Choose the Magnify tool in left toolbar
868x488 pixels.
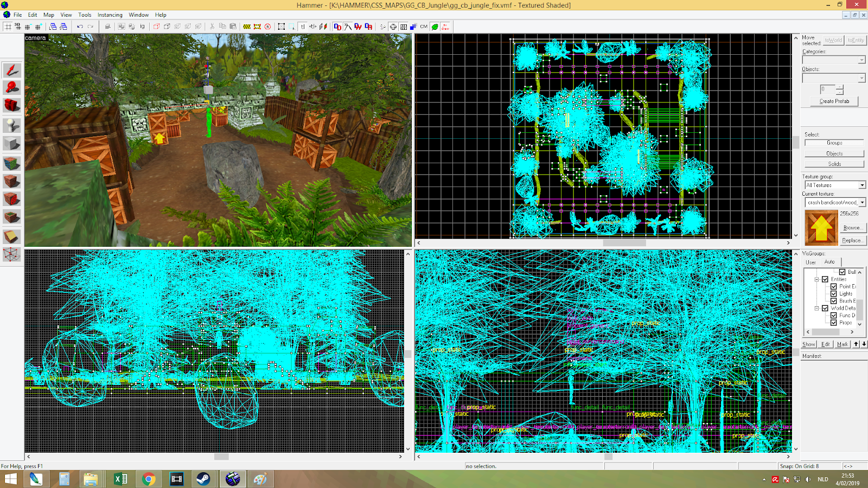[x=12, y=88]
